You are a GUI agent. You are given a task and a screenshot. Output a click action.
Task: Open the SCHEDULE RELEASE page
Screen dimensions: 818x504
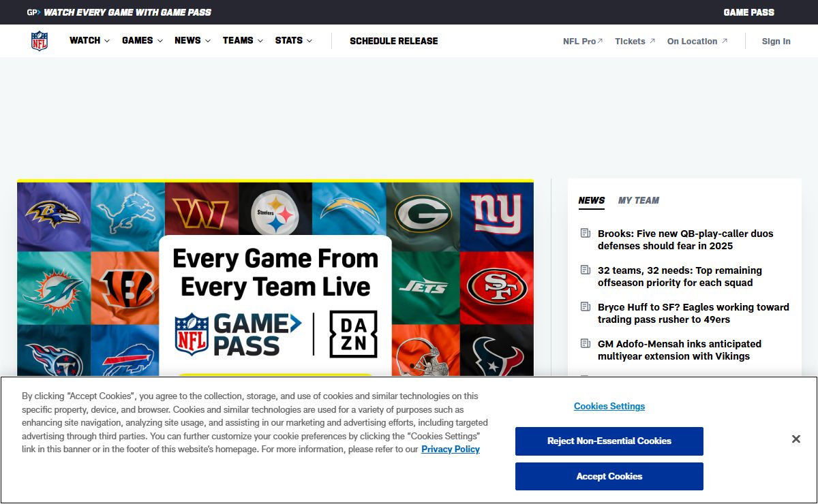click(x=394, y=41)
